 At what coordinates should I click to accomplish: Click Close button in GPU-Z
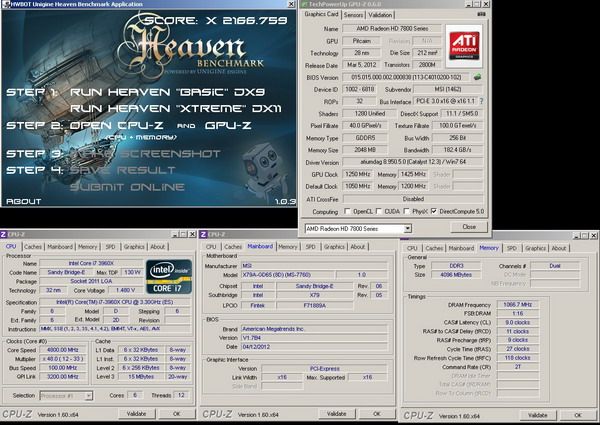pyautogui.click(x=469, y=227)
